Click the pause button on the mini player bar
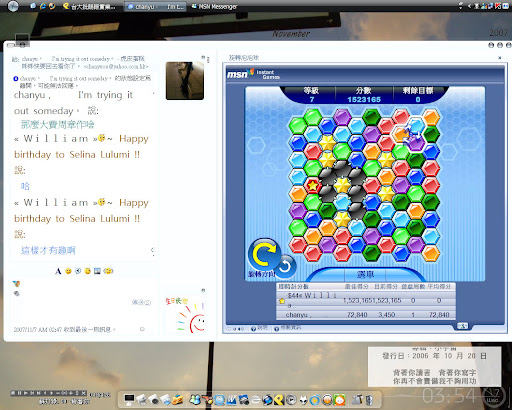This screenshot has height=410, width=512. tap(19, 393)
